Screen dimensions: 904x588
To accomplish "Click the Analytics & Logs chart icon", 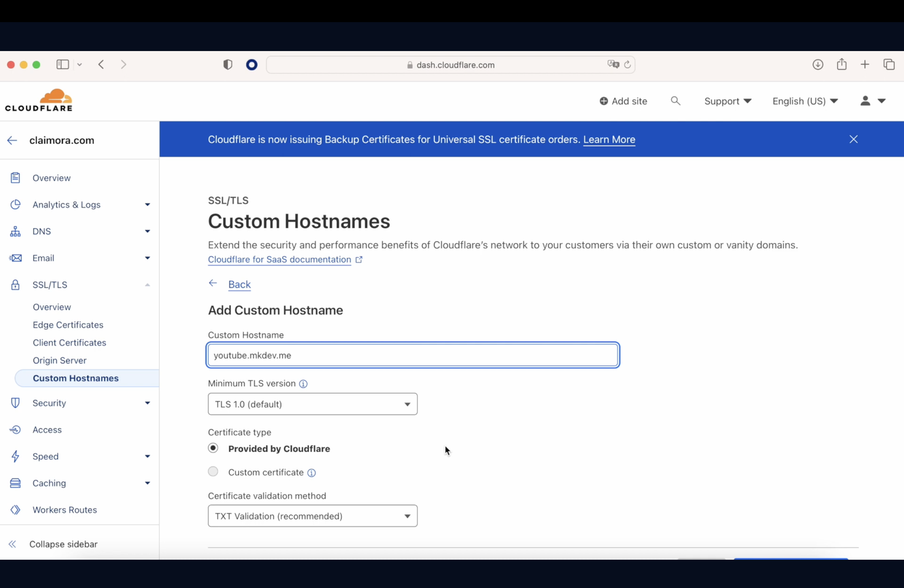I will [x=15, y=205].
